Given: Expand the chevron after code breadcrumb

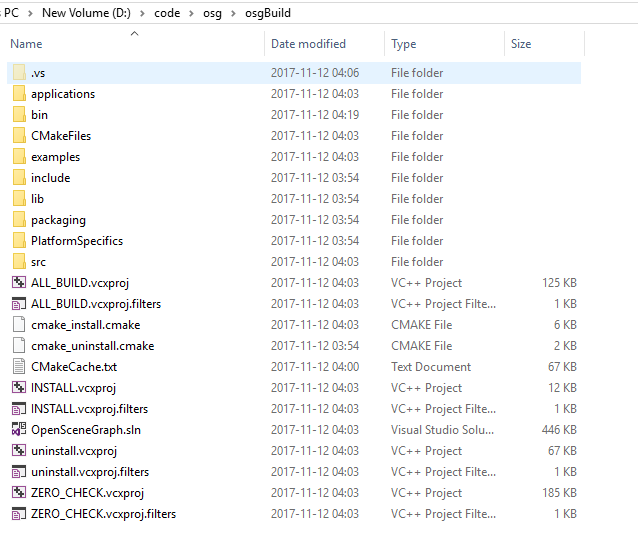Looking at the screenshot, I should (x=191, y=13).
